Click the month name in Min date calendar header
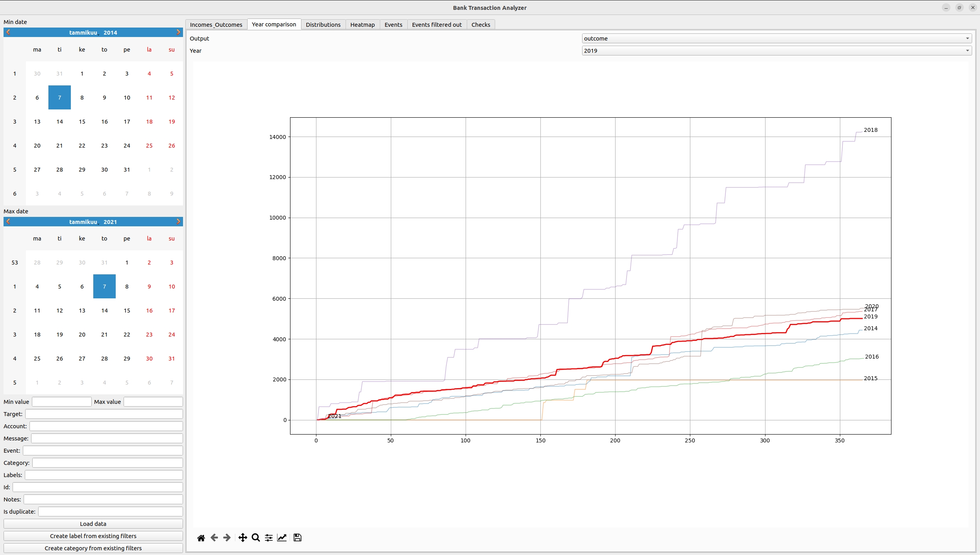The image size is (980, 555). tap(83, 33)
